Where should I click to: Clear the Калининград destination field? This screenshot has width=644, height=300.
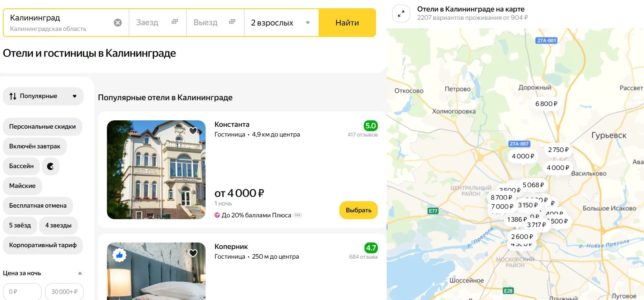coord(118,23)
